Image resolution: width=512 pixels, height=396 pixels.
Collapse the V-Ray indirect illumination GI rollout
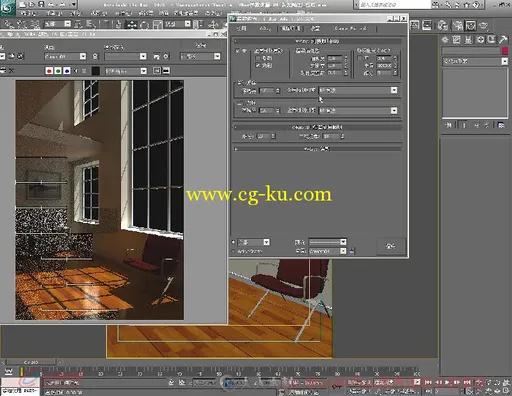point(317,41)
